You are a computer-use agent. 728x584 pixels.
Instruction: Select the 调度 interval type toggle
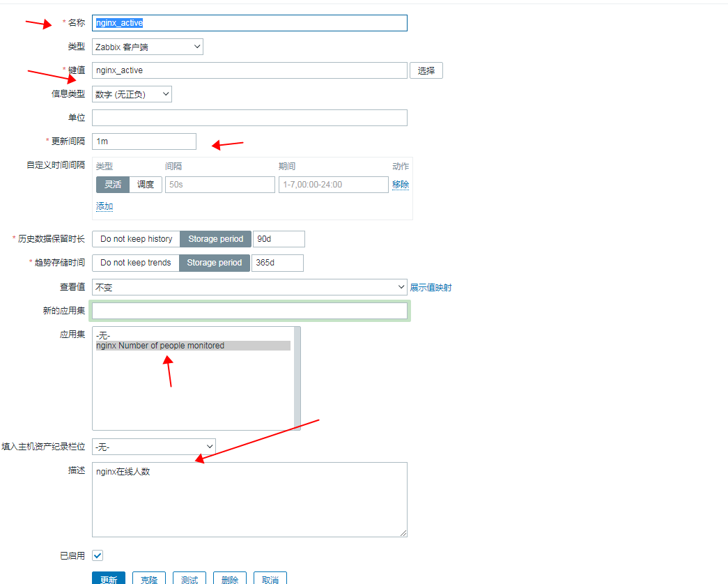[146, 185]
